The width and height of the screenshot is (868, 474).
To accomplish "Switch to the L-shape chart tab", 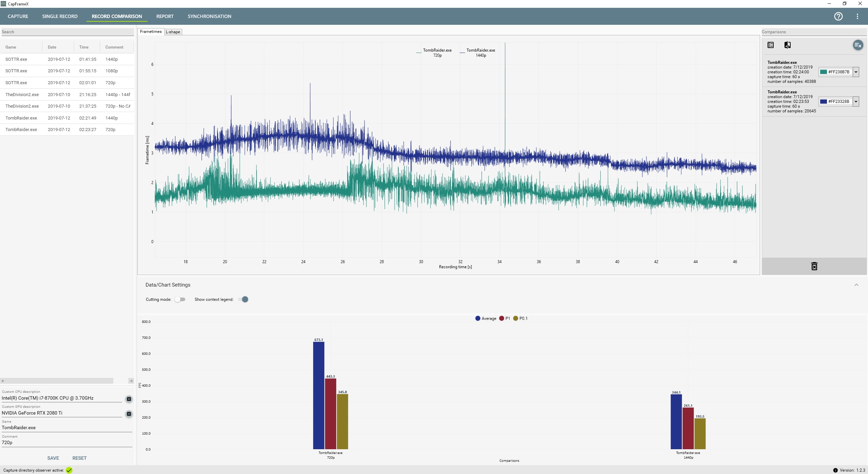I will [x=173, y=32].
